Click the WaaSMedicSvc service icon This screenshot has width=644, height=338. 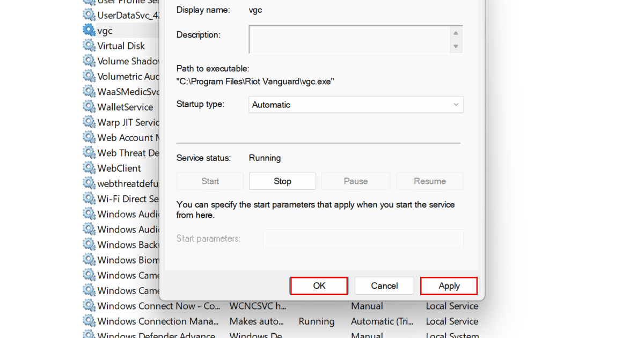[89, 92]
